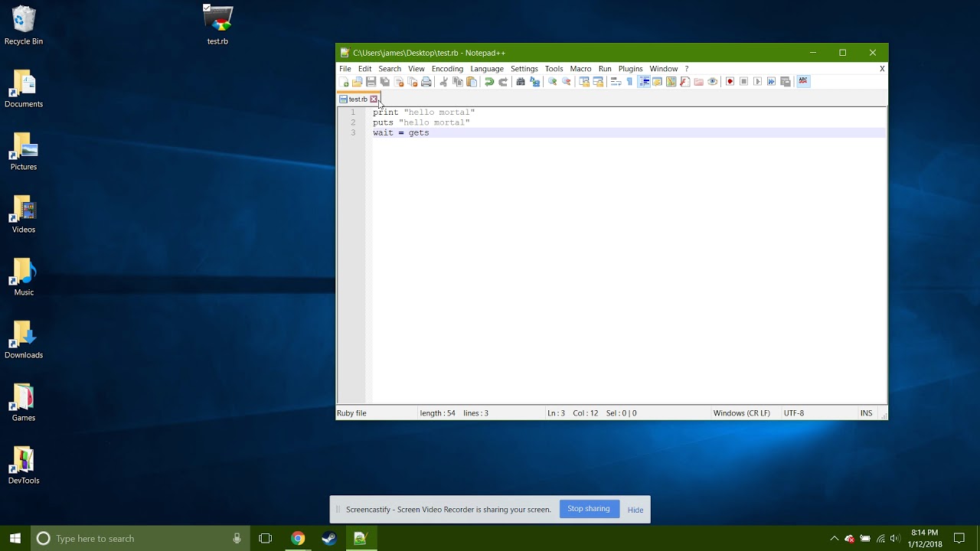
Task: Select the test.rb document tab
Action: point(357,99)
